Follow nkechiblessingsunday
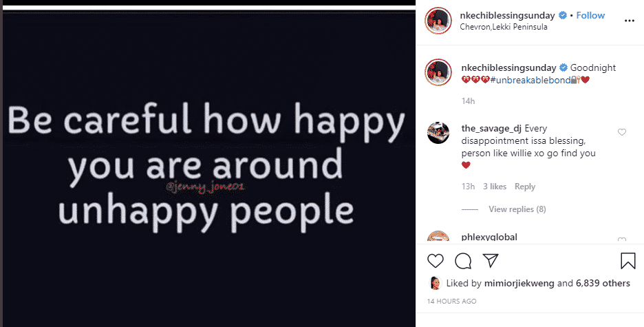 [x=590, y=15]
